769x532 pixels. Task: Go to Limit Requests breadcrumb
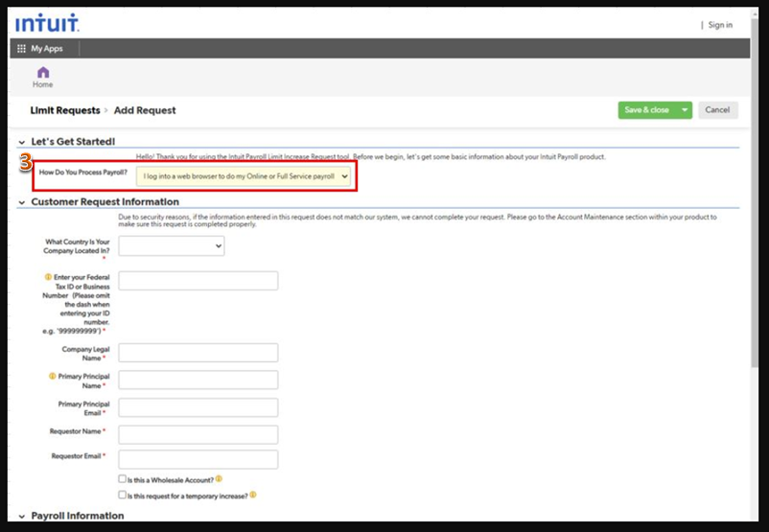(65, 110)
